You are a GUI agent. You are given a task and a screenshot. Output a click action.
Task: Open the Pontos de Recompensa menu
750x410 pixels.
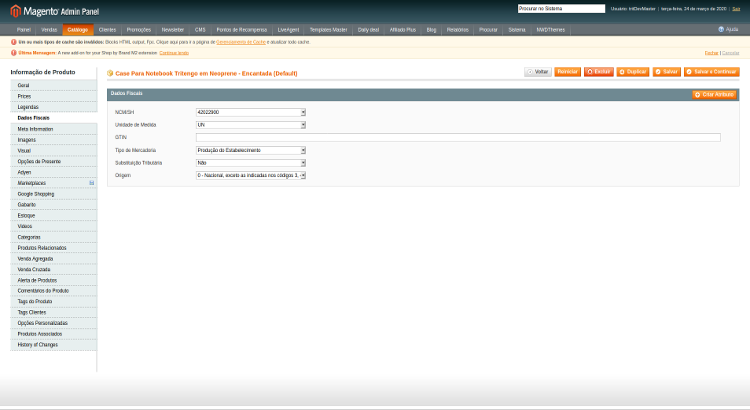(x=242, y=30)
